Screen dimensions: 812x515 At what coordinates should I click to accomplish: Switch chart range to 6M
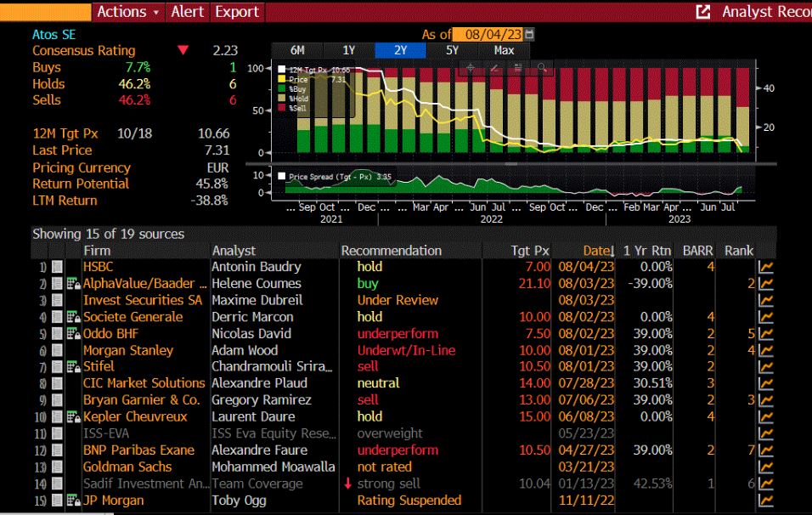tap(297, 50)
